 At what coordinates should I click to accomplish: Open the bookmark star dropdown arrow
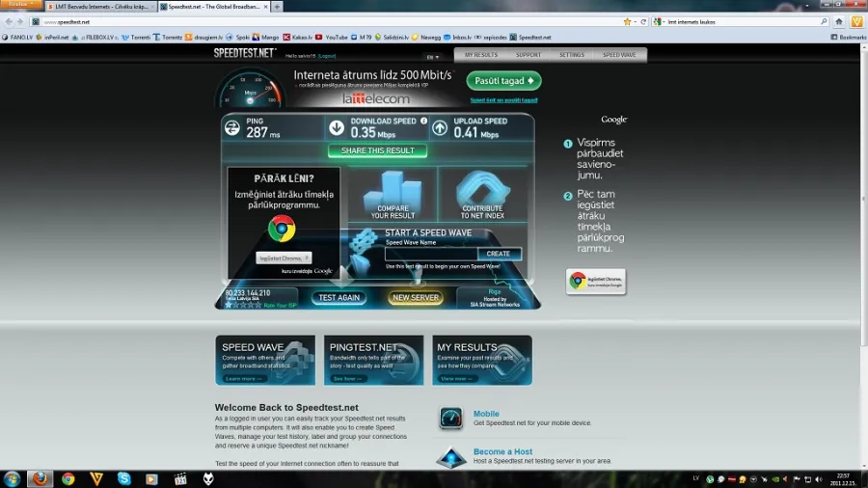coord(635,21)
